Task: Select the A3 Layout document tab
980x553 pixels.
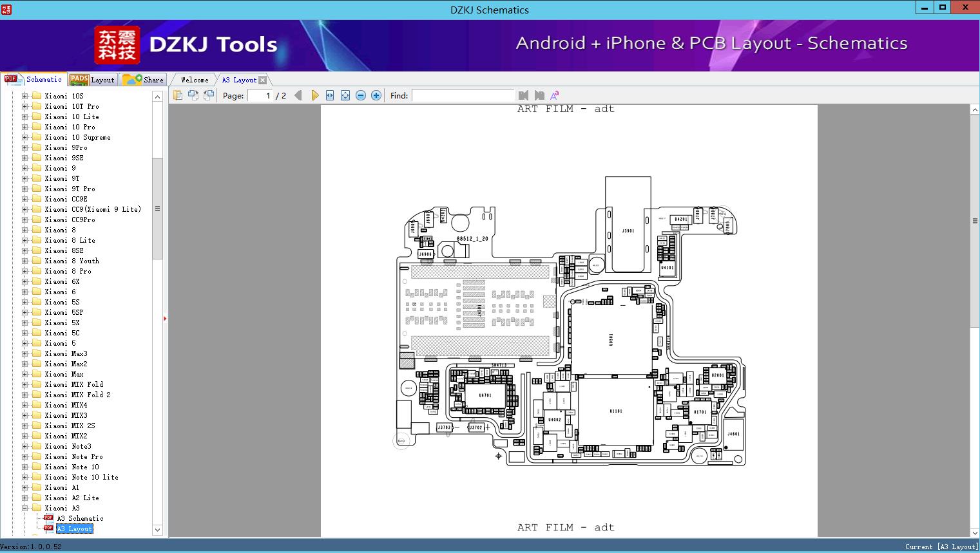Action: point(239,80)
